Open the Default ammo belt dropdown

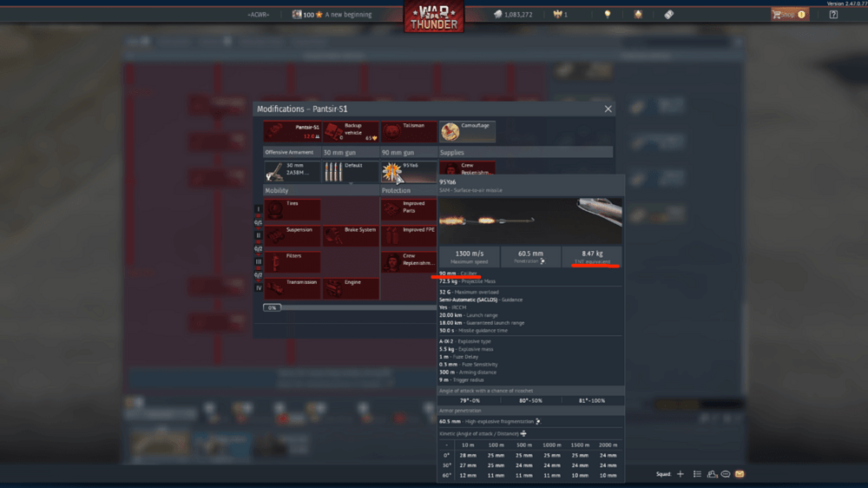point(351,172)
